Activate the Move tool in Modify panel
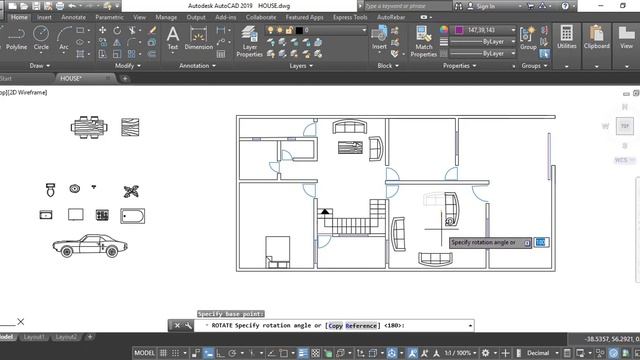The width and height of the screenshot is (640, 360). 102,30
